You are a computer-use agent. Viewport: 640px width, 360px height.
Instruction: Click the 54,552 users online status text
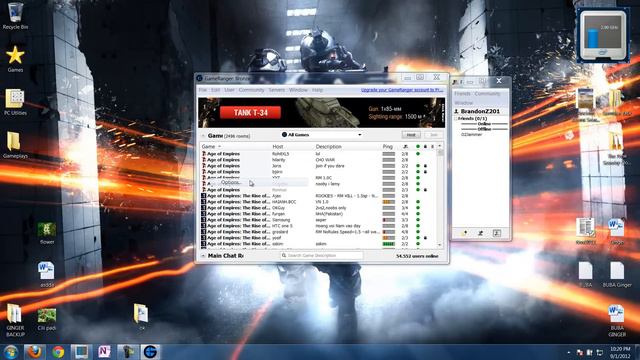point(417,256)
